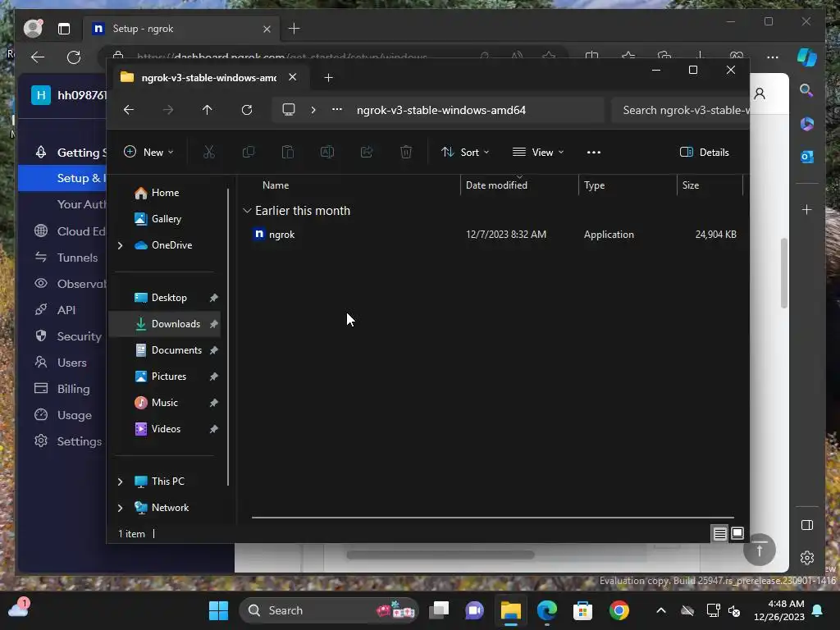Open the View dropdown
The width and height of the screenshot is (840, 630).
click(x=538, y=152)
